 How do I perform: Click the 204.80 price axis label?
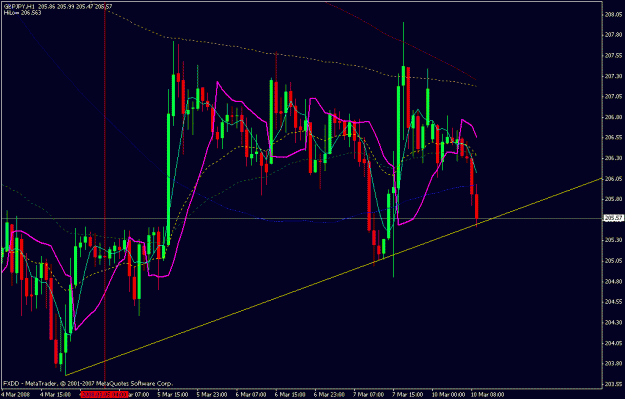(613, 281)
